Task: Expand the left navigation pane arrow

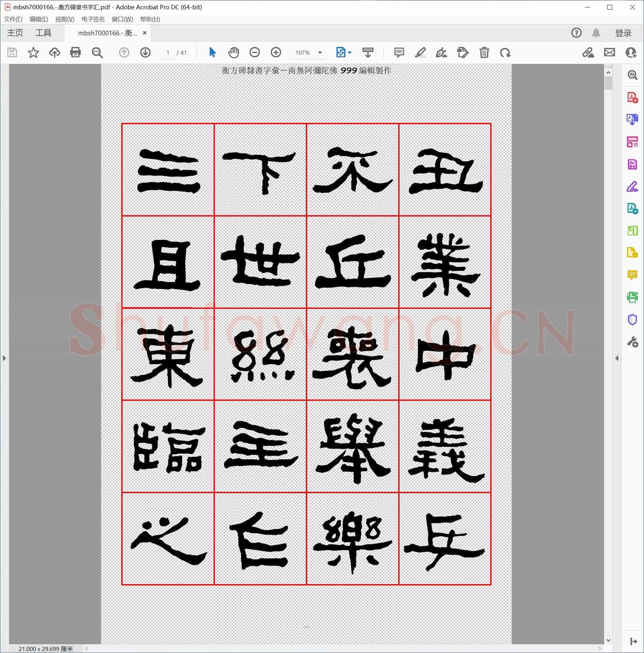Action: (4, 358)
